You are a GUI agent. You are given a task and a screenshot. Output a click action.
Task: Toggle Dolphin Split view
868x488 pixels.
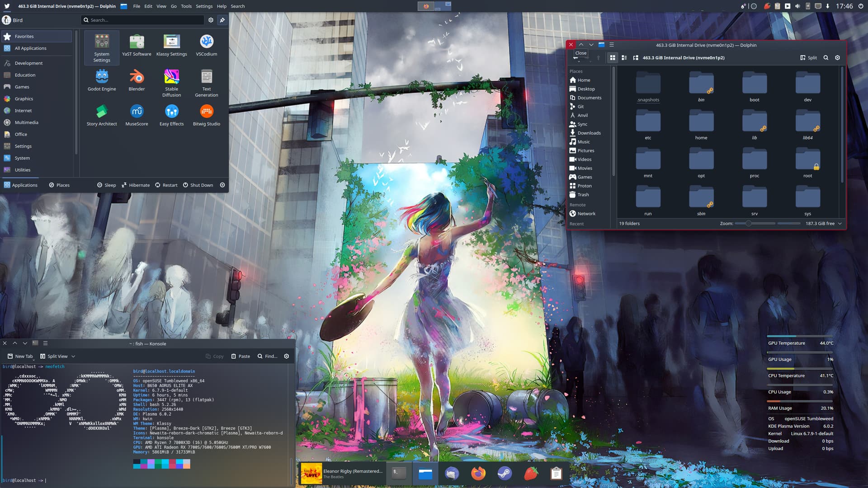(x=809, y=58)
